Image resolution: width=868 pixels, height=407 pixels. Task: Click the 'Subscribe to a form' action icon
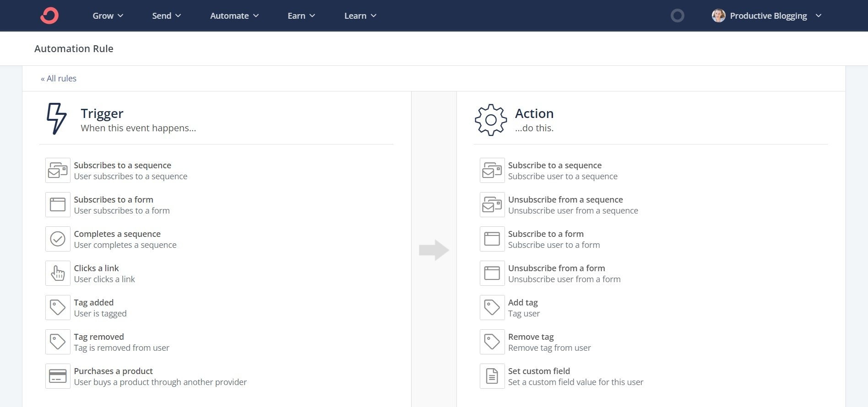[492, 239]
